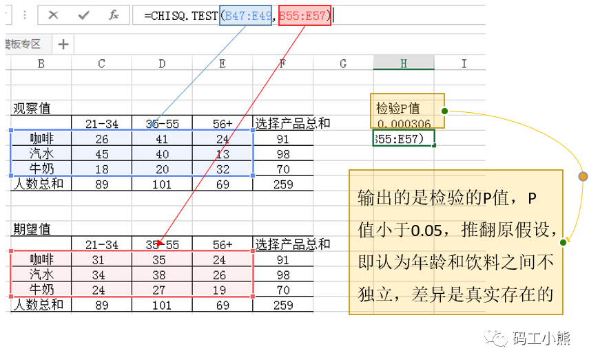Cancel the formula entry with the X icon
The width and height of the screenshot is (589, 364).
point(53,15)
